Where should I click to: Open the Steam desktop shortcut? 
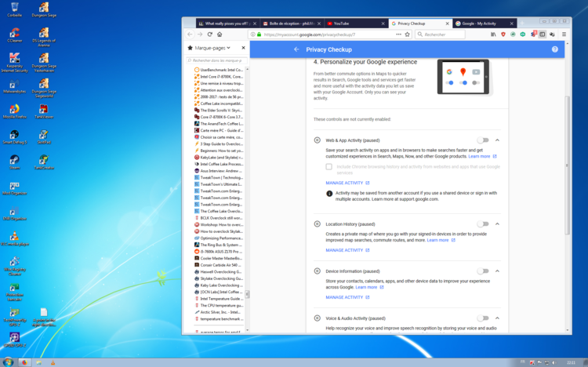pyautogui.click(x=15, y=162)
